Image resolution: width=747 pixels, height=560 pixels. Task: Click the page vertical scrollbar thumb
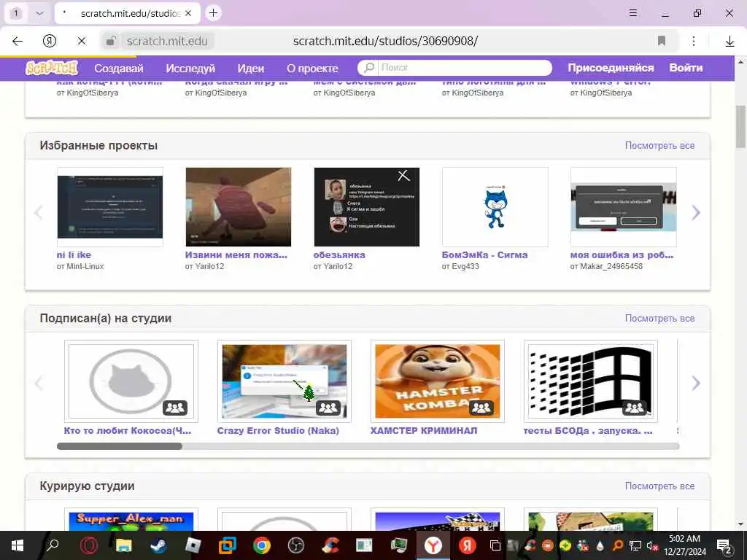click(x=740, y=127)
